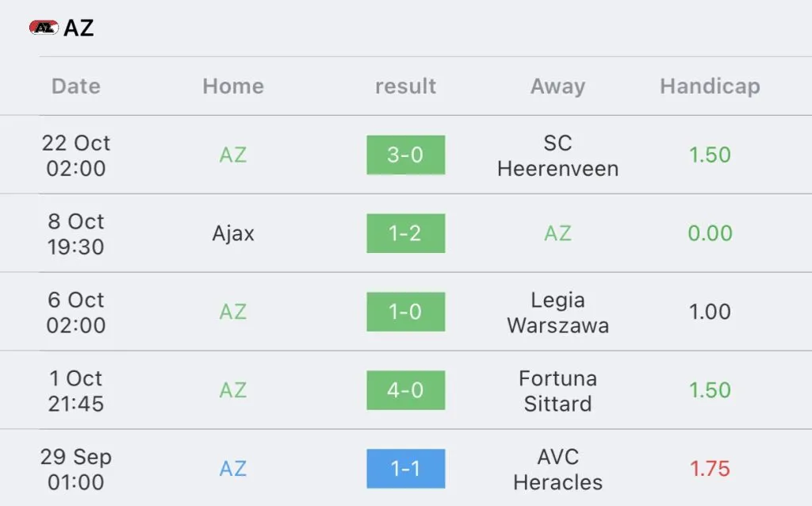Click the AZ club logo icon

click(44, 28)
